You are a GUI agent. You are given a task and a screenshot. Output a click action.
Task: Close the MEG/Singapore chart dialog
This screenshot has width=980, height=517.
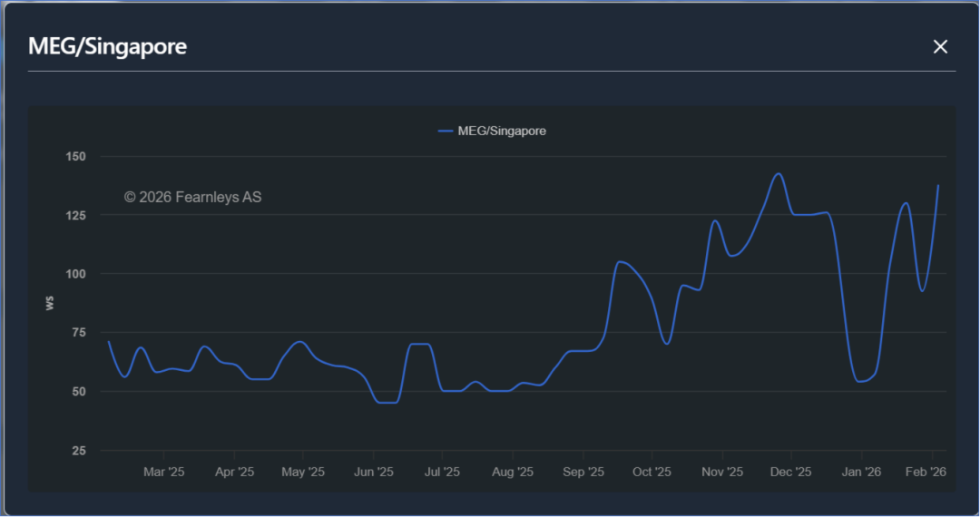(x=940, y=47)
